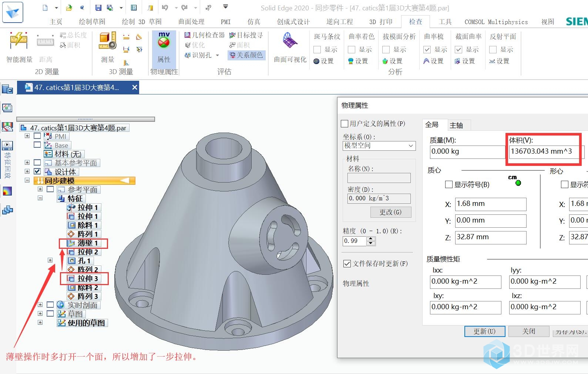
Task: Click the 识别孔 recognize holes tool
Action: (x=198, y=55)
